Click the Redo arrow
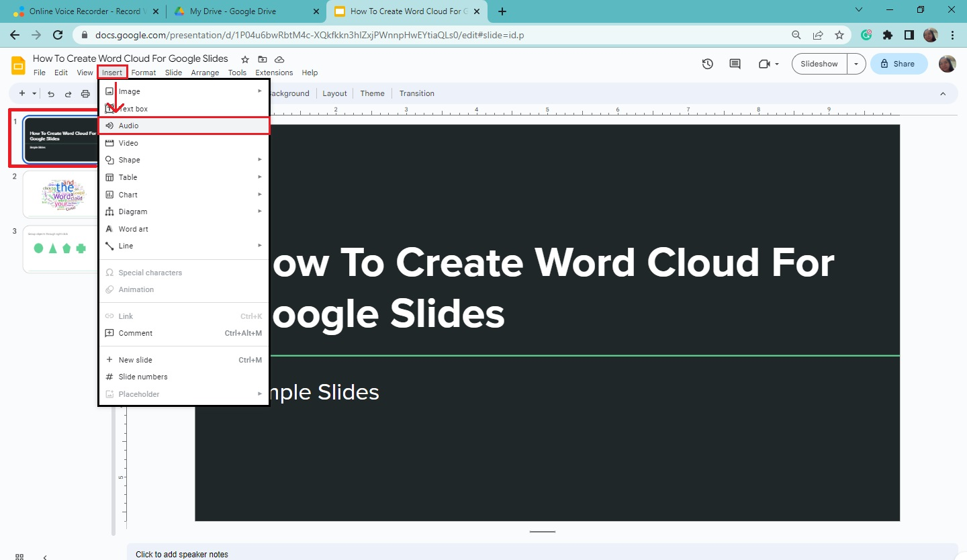 click(68, 94)
